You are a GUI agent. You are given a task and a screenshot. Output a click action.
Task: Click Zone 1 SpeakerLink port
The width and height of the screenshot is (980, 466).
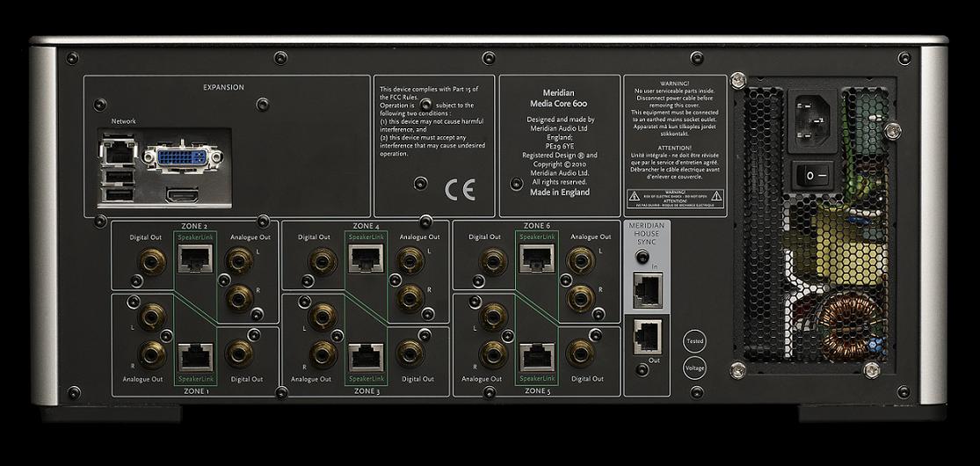[196, 357]
